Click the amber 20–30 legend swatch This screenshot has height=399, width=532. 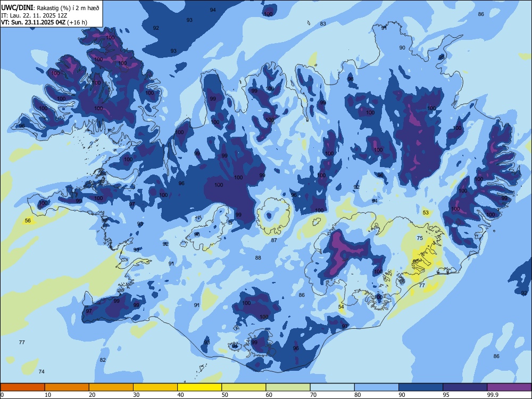111,387
